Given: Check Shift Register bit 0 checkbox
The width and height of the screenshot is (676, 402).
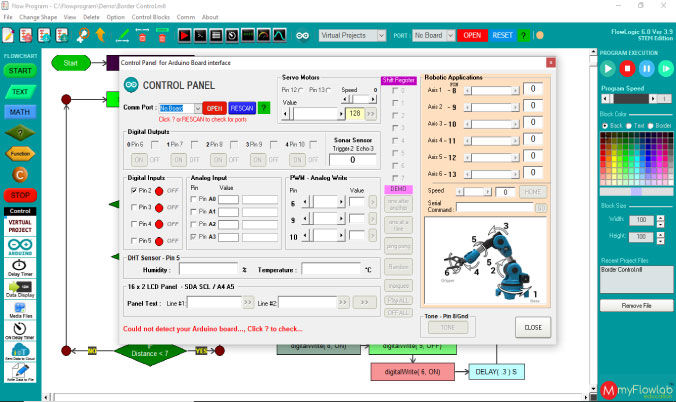Looking at the screenshot, I should tap(395, 91).
